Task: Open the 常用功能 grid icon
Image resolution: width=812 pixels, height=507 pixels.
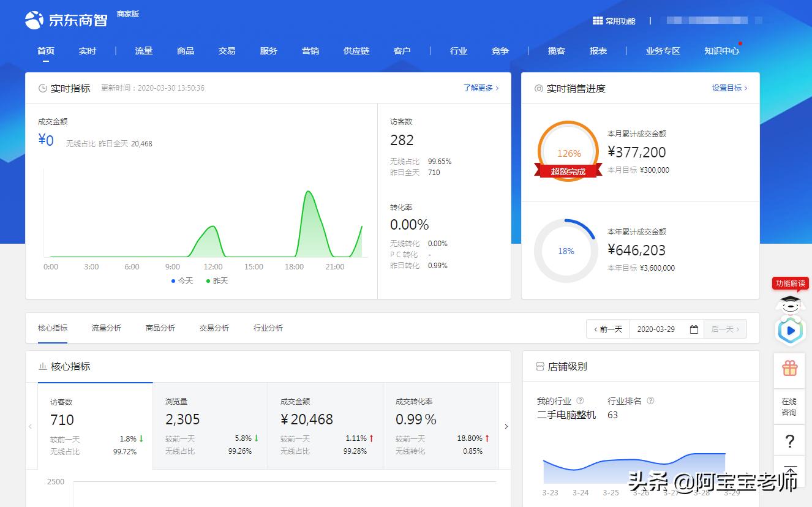Action: [x=597, y=20]
